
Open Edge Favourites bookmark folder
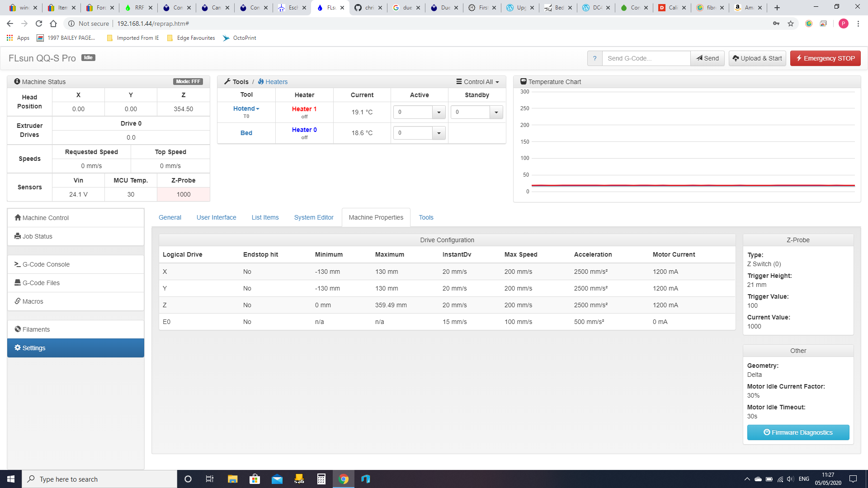[191, 38]
